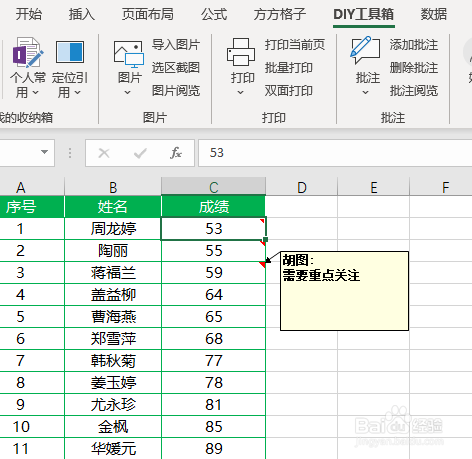The width and height of the screenshot is (472, 459).
Task: Click the 双面打印 button
Action: (289, 91)
